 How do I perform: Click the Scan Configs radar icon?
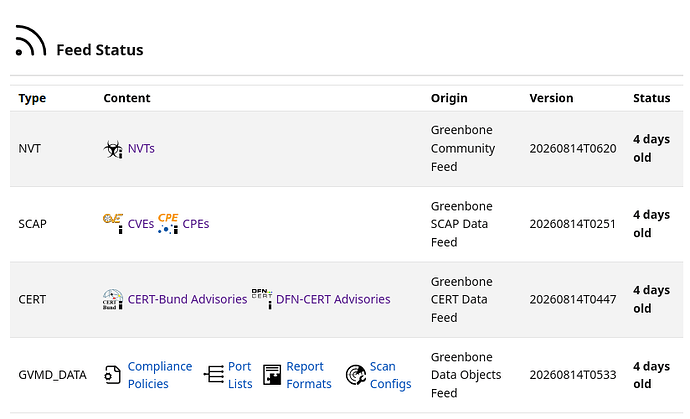(x=356, y=375)
